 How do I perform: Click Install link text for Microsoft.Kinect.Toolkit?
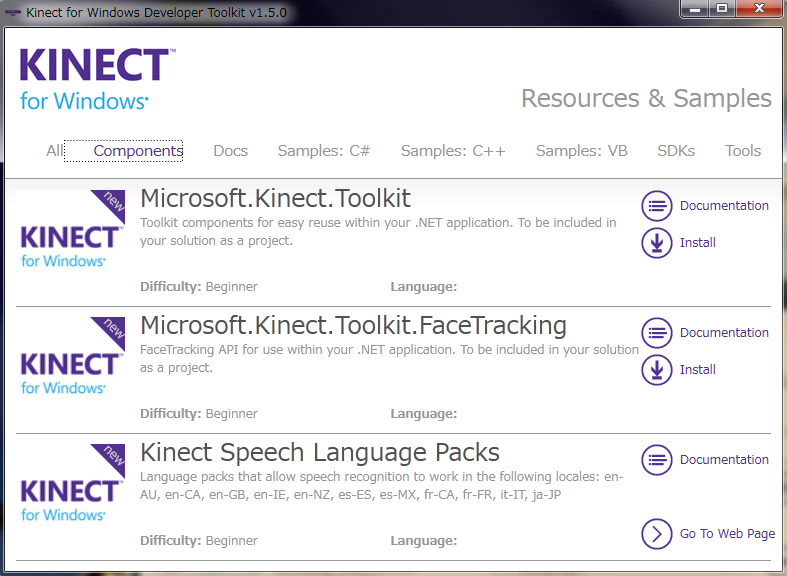tap(698, 243)
